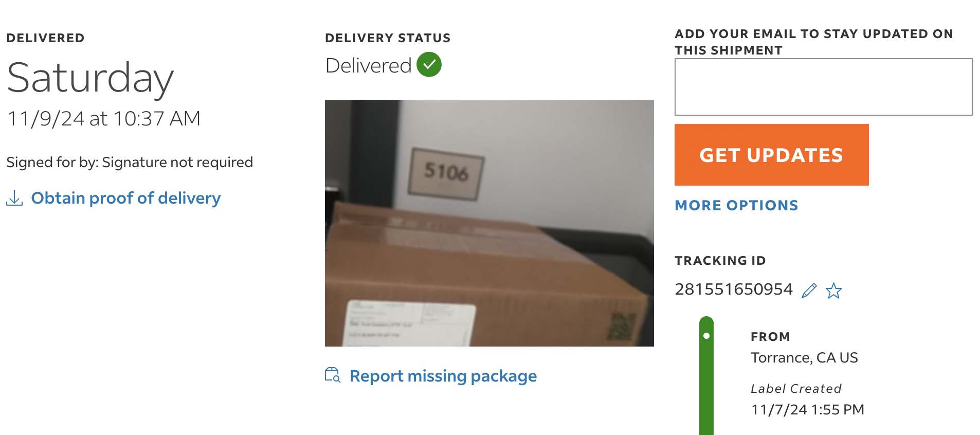Click the white dot on the progress timeline

pyautogui.click(x=706, y=336)
